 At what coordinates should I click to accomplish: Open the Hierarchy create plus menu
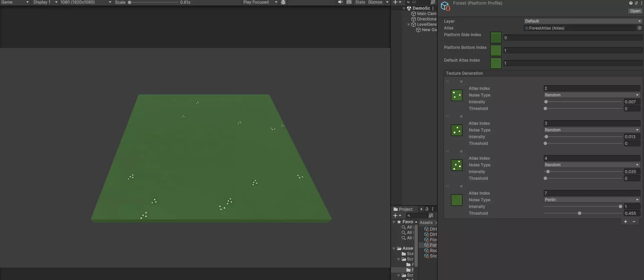tap(397, 2)
